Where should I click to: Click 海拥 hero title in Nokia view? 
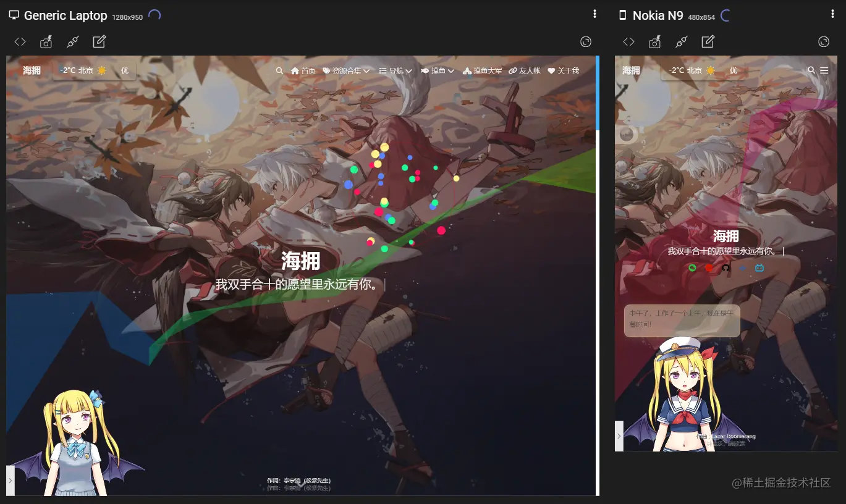[x=726, y=236]
